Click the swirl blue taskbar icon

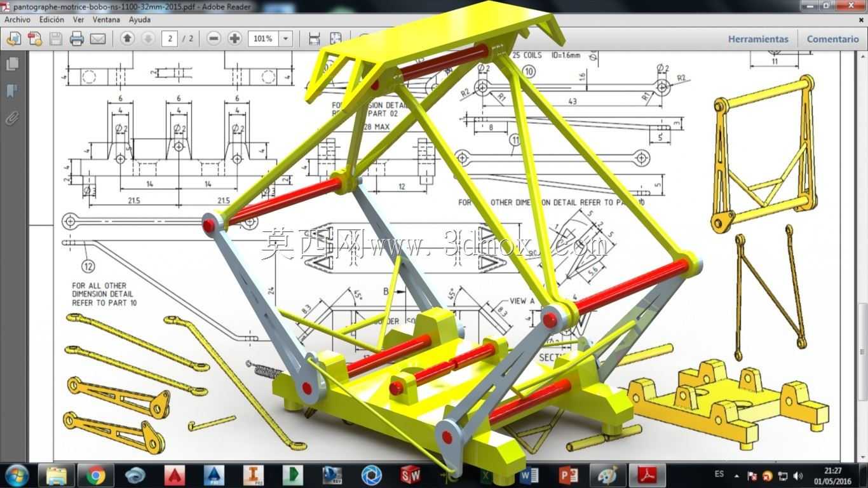(135, 475)
